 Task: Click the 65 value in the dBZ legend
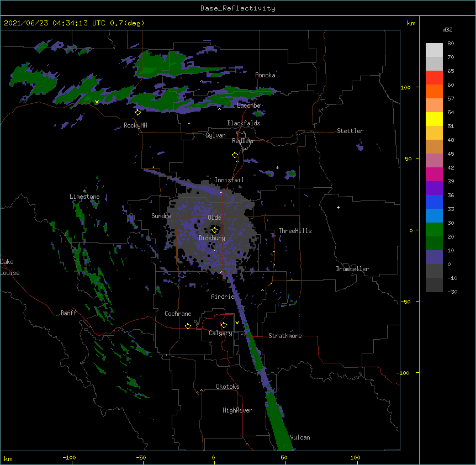pyautogui.click(x=451, y=71)
